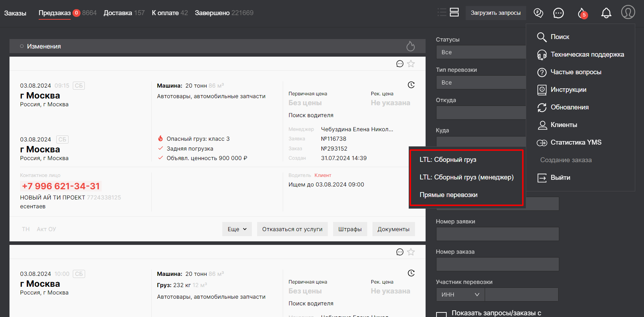Screen dimensions: 644x317
Task: Switch to the Завершено 221669 tab
Action: click(x=224, y=13)
